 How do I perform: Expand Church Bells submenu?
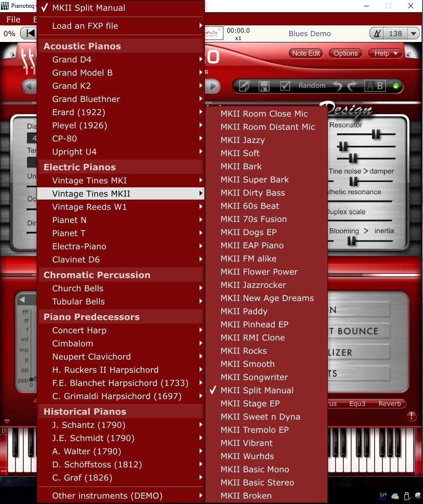121,288
